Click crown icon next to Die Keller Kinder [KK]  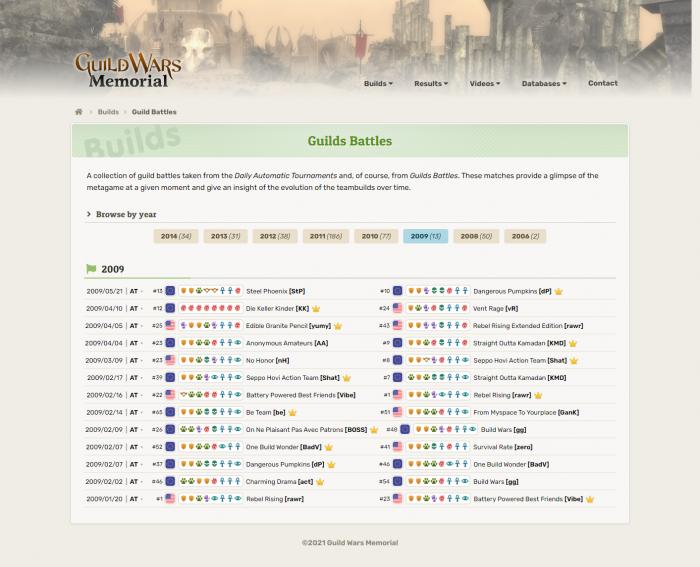pos(316,309)
